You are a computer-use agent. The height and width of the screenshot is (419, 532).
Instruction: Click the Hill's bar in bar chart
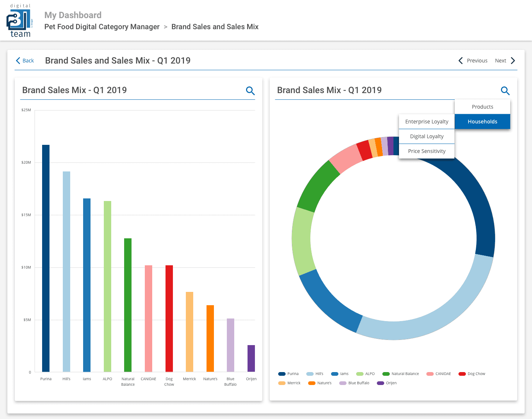click(66, 272)
